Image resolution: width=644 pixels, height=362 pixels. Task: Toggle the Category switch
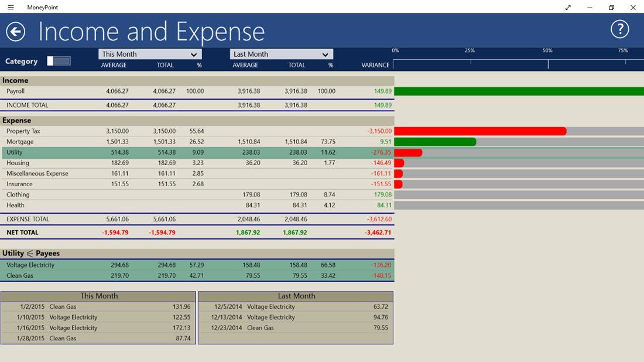pyautogui.click(x=59, y=60)
